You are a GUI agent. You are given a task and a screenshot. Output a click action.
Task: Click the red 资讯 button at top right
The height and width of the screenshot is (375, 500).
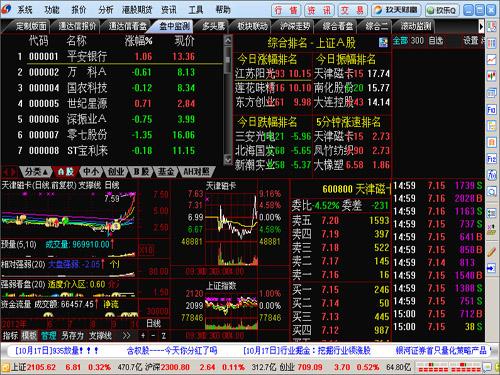tap(319, 10)
